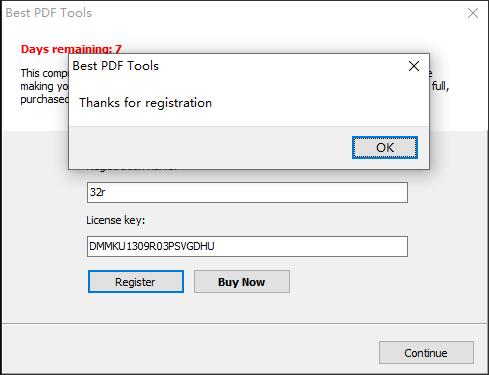This screenshot has width=489, height=375.
Task: Focus the License key input field
Action: tap(247, 246)
